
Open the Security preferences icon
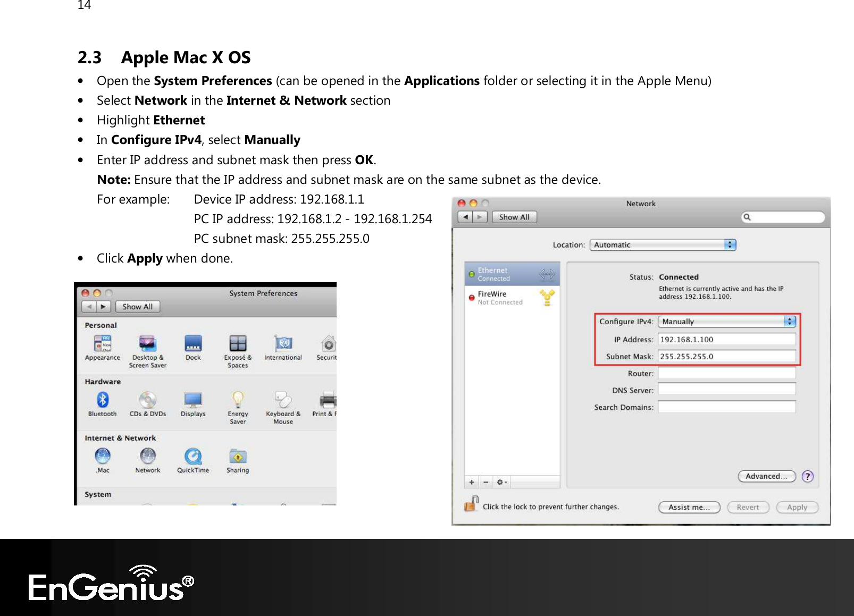(328, 348)
